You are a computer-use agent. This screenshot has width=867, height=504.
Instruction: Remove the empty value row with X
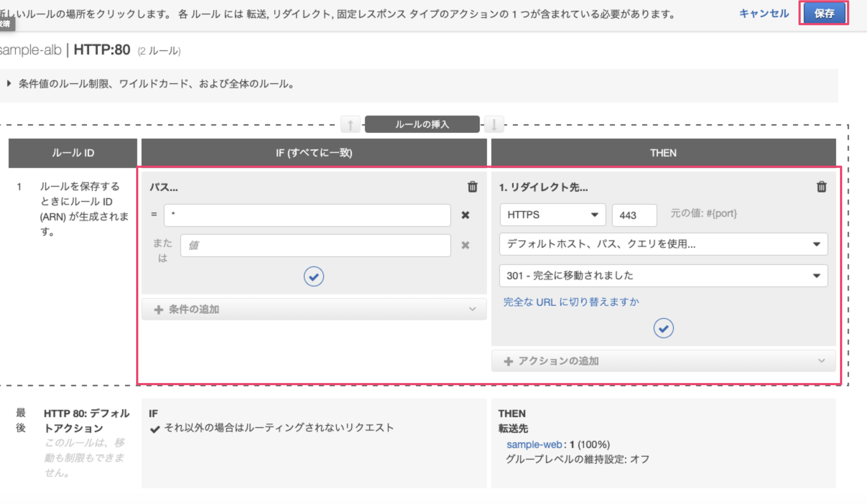point(465,245)
